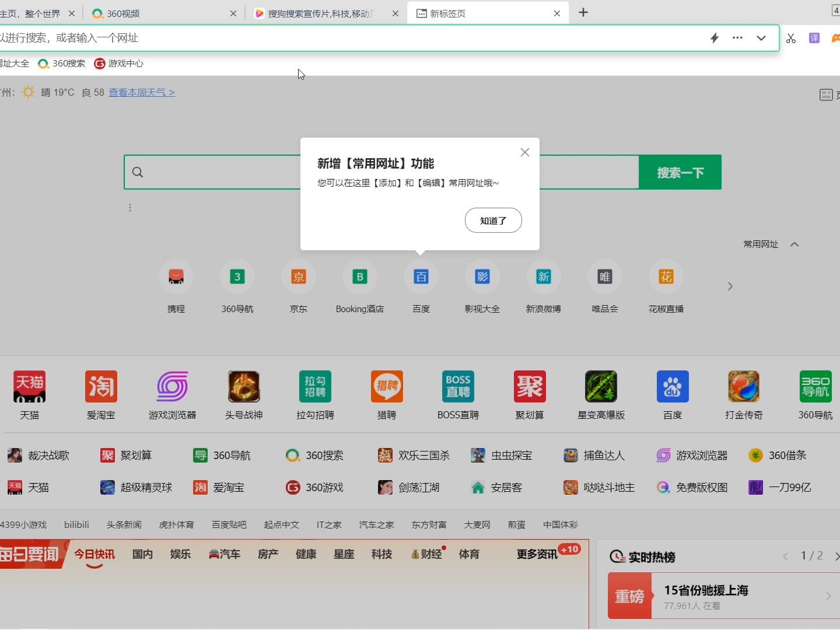Go to previous 实时热榜 page
This screenshot has height=630, width=840.
pyautogui.click(x=785, y=556)
